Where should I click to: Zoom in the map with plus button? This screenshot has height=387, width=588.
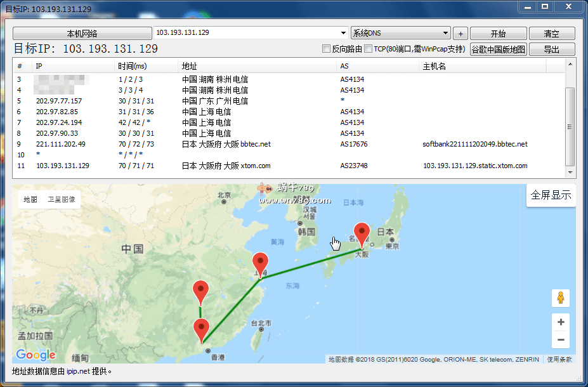560,322
